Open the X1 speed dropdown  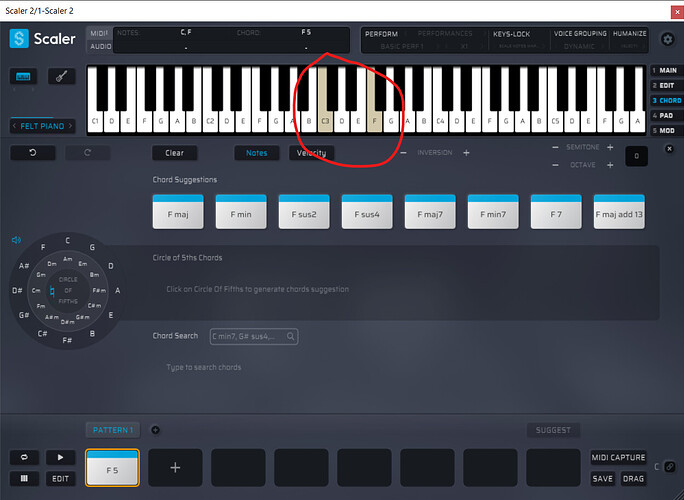pyautogui.click(x=464, y=46)
